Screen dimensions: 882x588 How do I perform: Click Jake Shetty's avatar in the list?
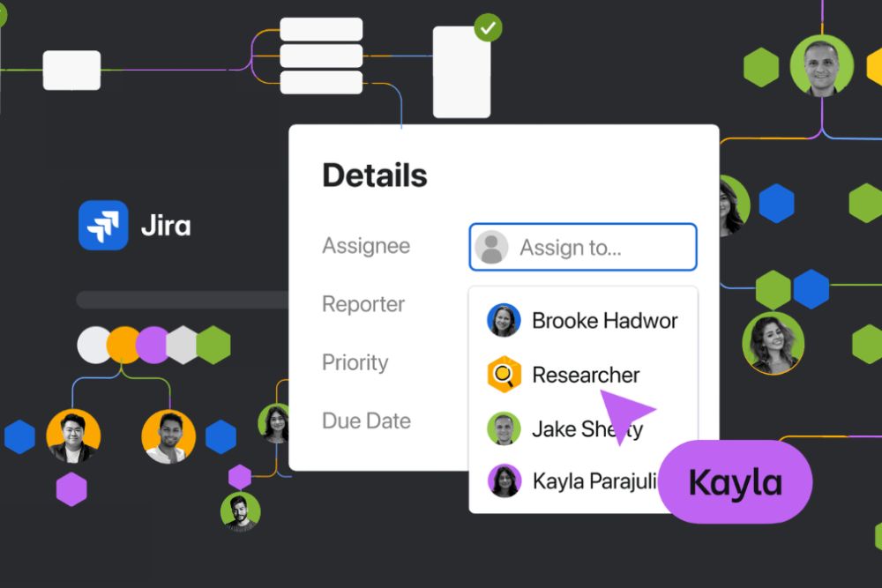(x=504, y=429)
